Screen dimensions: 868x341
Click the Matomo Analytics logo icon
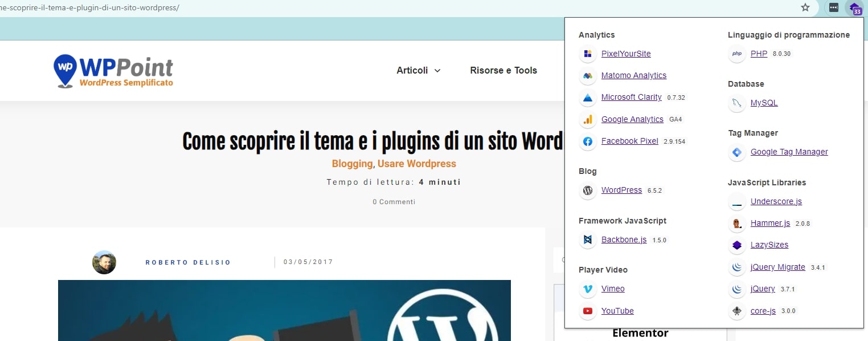pos(588,76)
